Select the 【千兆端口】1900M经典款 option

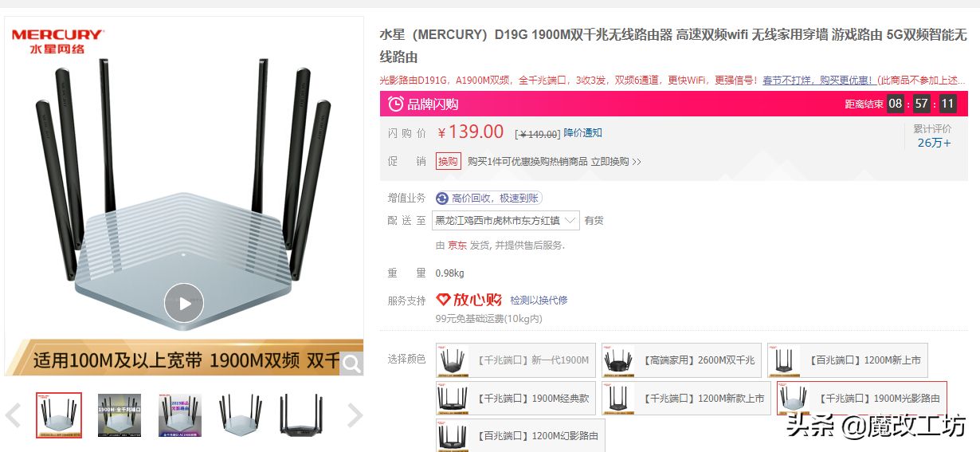pyautogui.click(x=515, y=399)
